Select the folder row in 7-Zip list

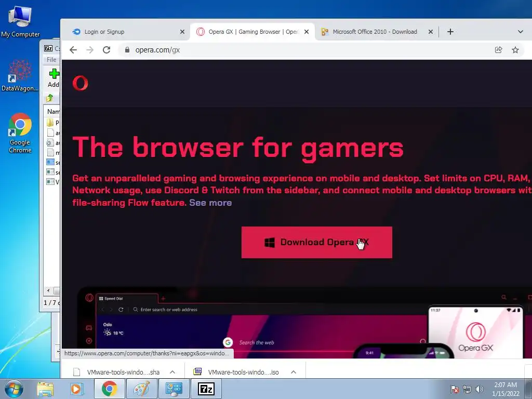click(53, 123)
